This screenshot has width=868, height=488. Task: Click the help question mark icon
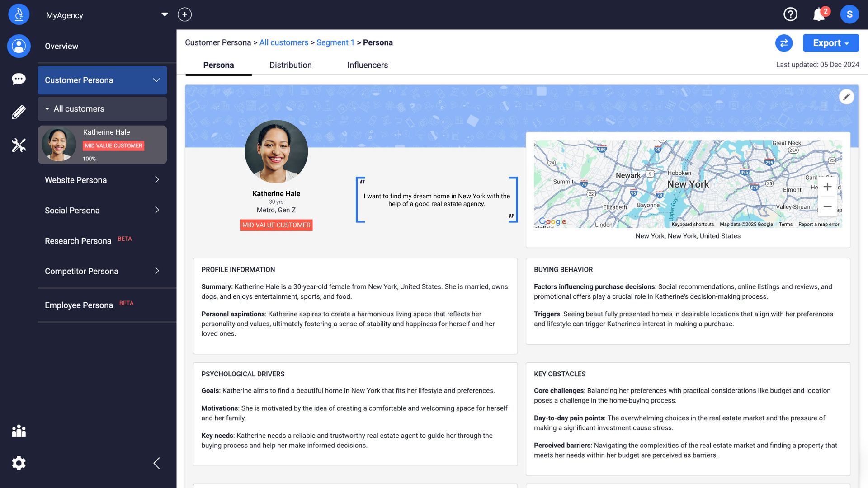(x=790, y=14)
